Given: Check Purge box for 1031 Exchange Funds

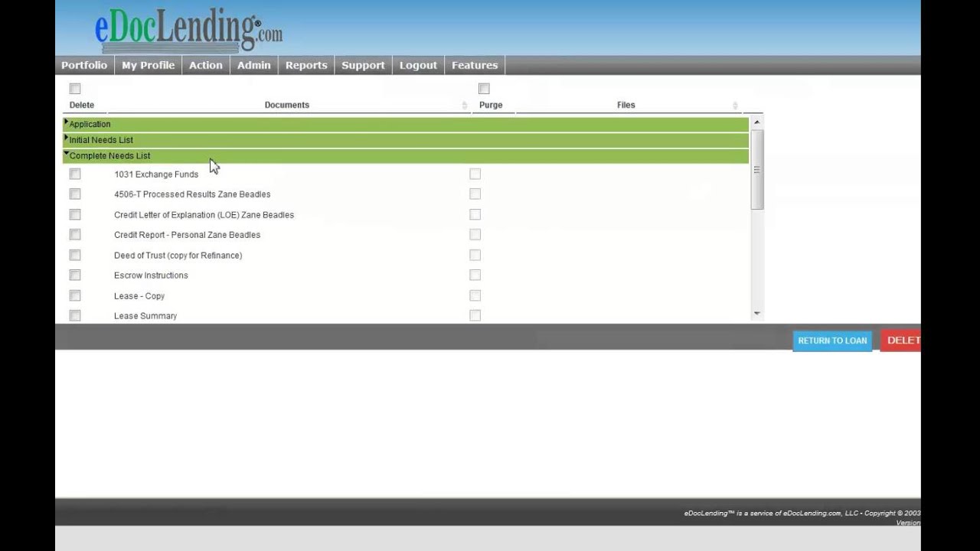Looking at the screenshot, I should 475,174.
